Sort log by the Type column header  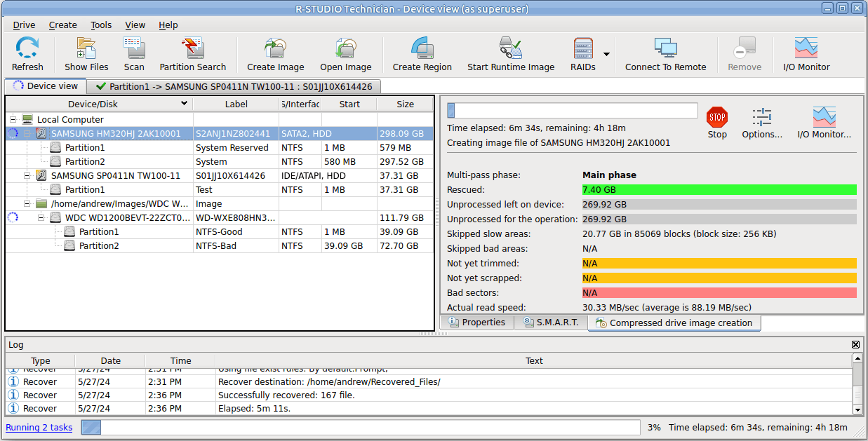point(41,360)
